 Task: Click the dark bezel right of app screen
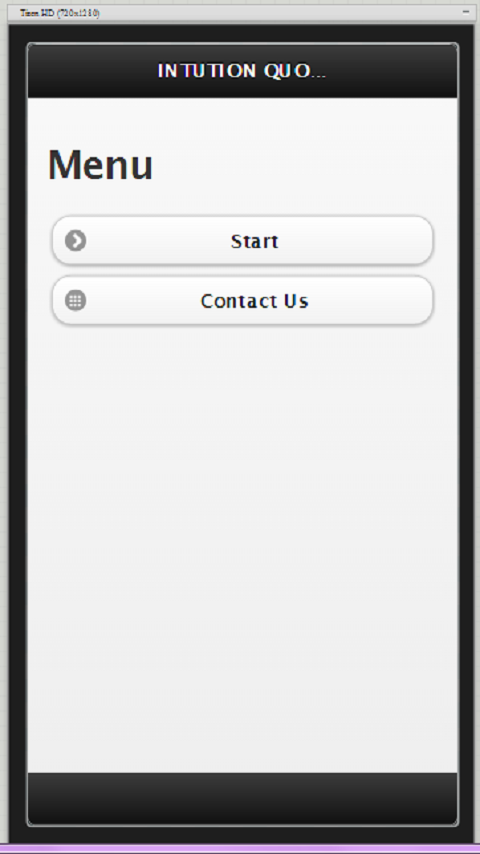[467, 436]
